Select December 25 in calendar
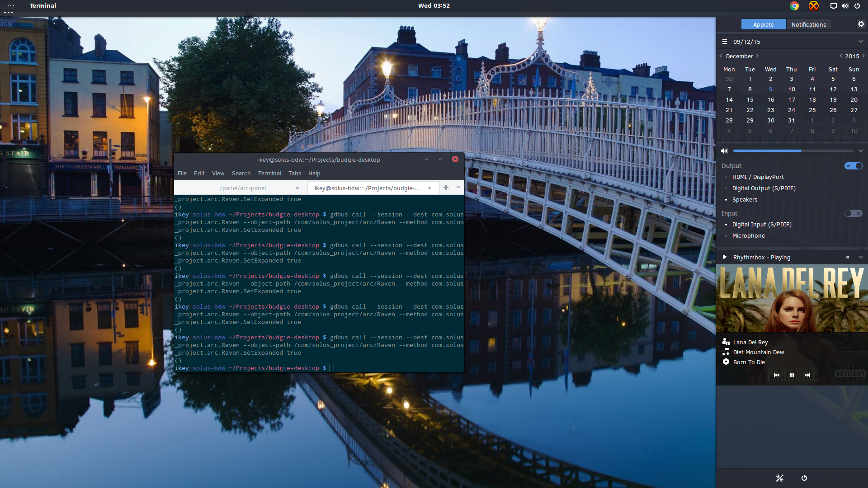 [812, 110]
